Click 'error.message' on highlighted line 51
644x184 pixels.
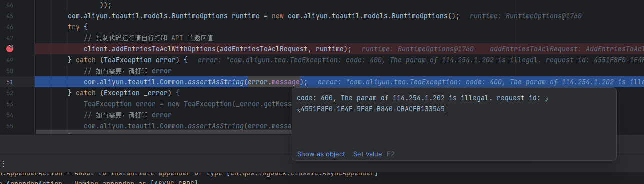(274, 82)
